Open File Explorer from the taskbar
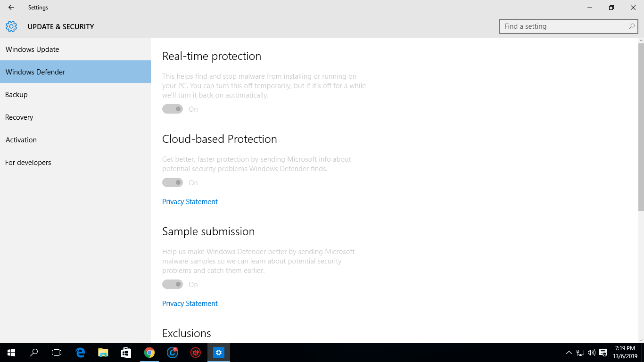Screen dimensions: 644x362 (x=103, y=353)
